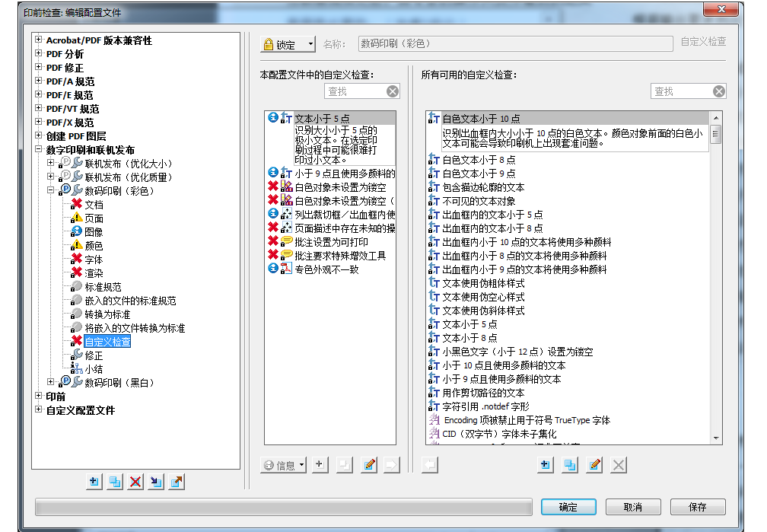Click the search field above available checks
This screenshot has width=767, height=532.
681,91
